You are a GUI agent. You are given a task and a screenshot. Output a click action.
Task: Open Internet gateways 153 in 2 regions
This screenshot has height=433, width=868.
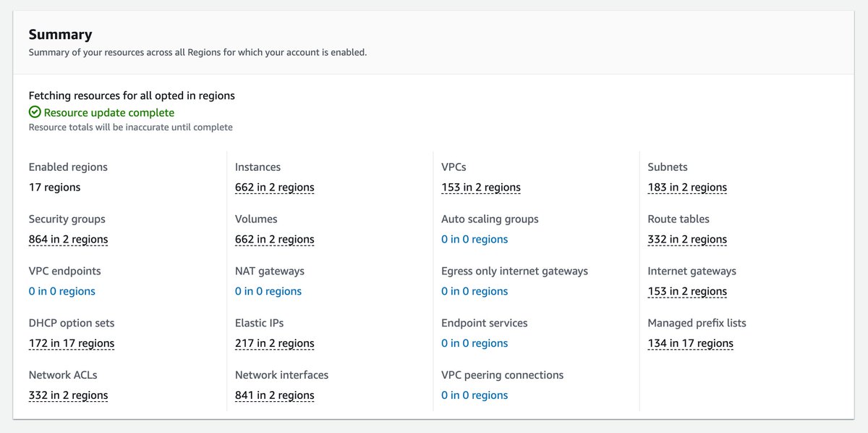686,292
